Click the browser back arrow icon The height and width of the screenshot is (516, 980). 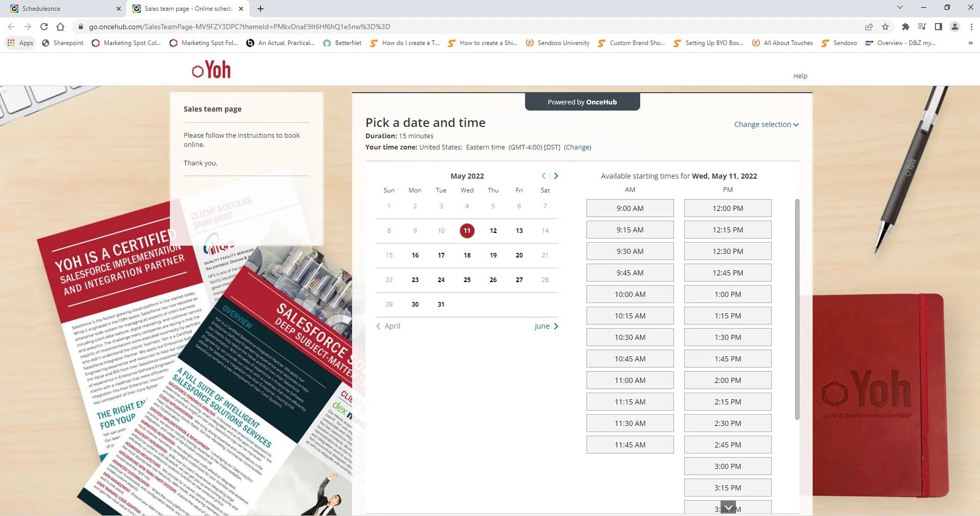[11, 27]
